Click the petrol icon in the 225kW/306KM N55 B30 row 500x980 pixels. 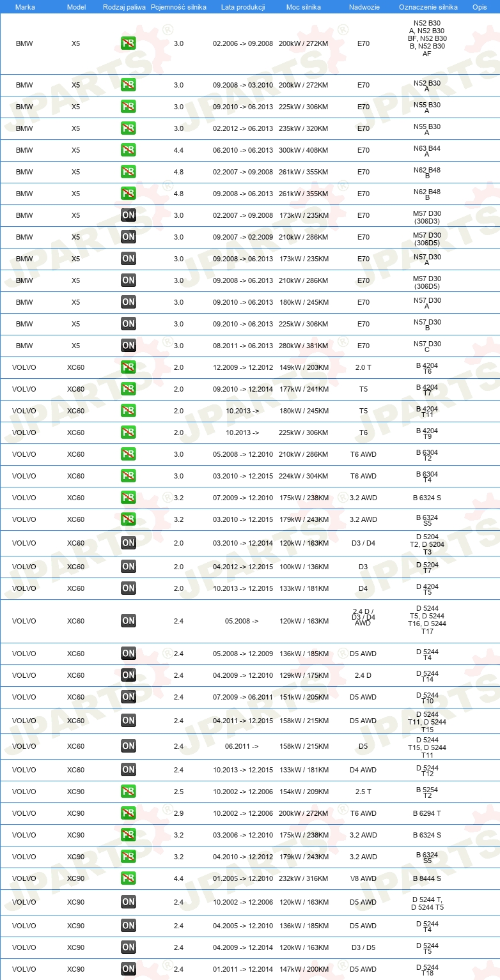pos(129,107)
